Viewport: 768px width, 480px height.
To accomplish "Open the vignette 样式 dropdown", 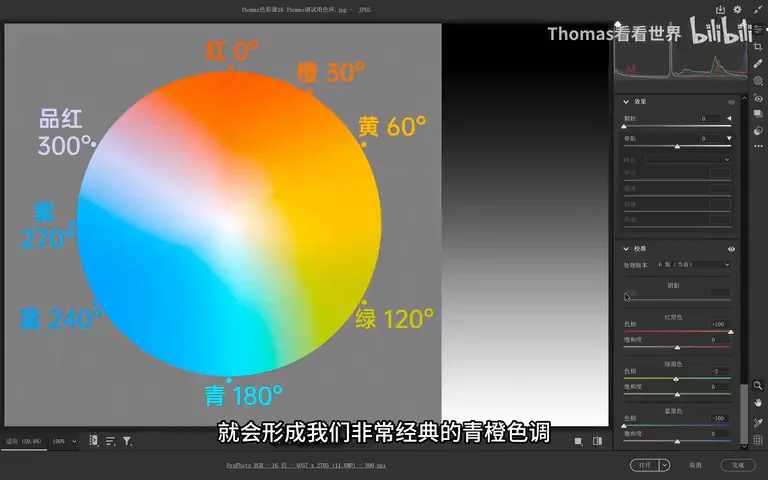I will coord(688,160).
